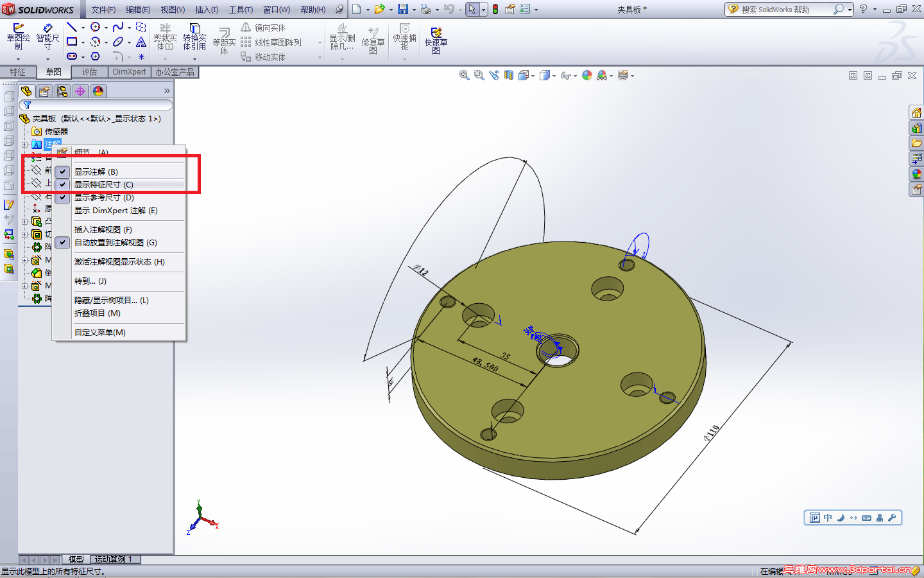
Task: Expand the feature manager panel chevron
Action: [167, 91]
